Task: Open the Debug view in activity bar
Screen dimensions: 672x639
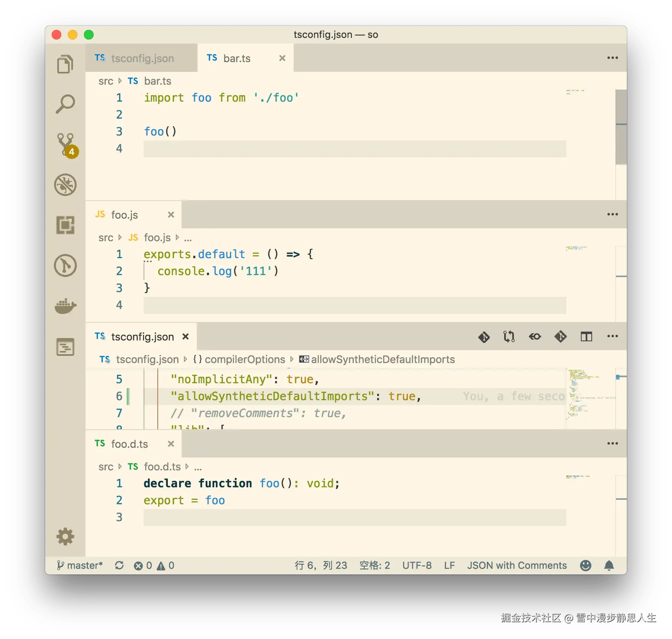Action: coord(65,185)
